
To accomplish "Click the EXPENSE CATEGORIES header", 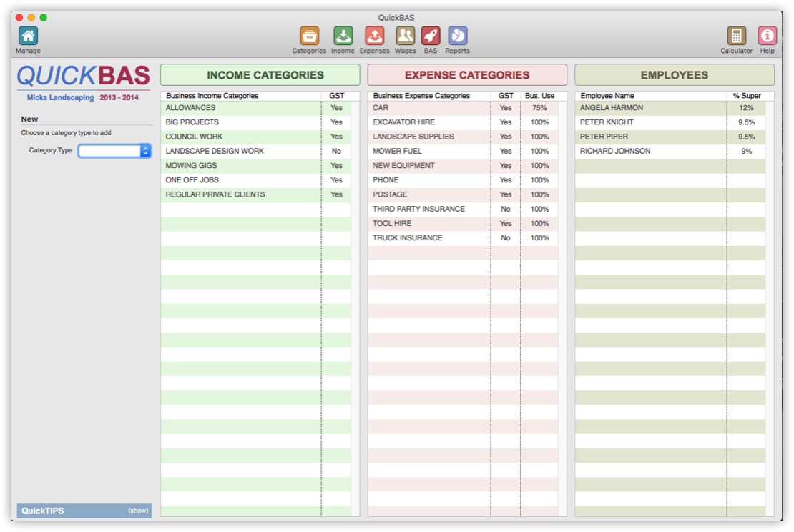I will point(466,74).
